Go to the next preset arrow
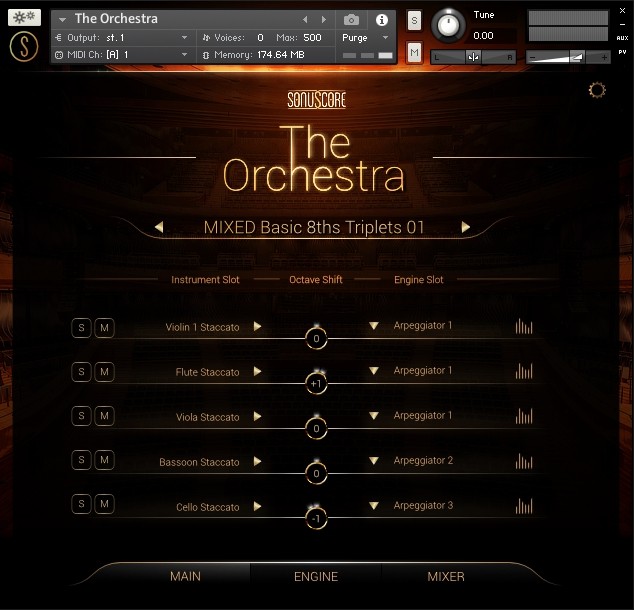This screenshot has width=634, height=610. click(x=465, y=228)
